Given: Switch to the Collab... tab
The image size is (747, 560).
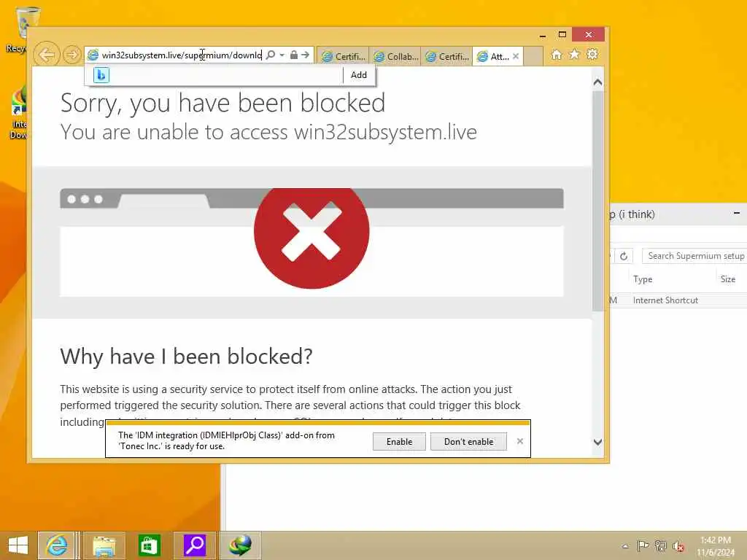Looking at the screenshot, I should [x=395, y=57].
